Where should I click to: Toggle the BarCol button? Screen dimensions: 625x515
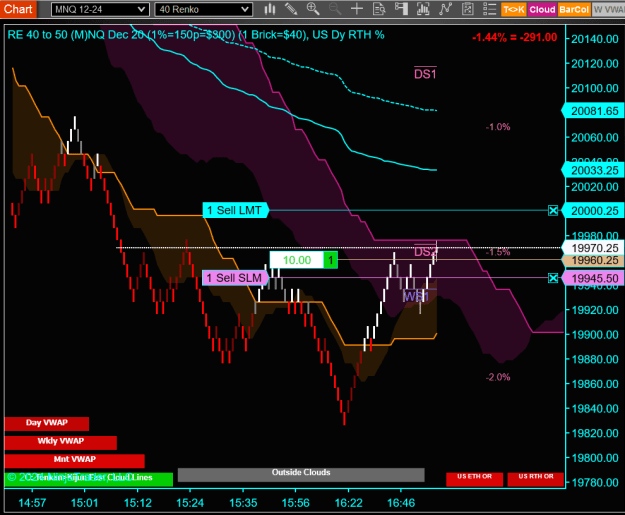coord(574,9)
